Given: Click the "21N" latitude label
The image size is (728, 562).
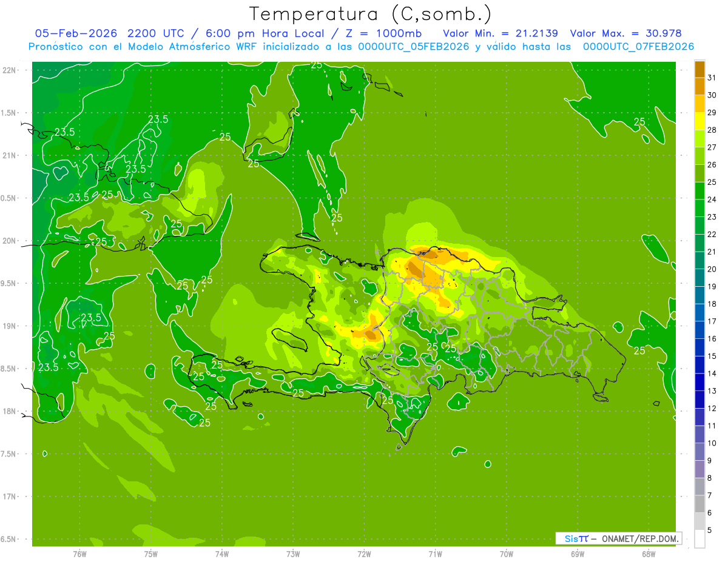Looking at the screenshot, I should click(10, 156).
